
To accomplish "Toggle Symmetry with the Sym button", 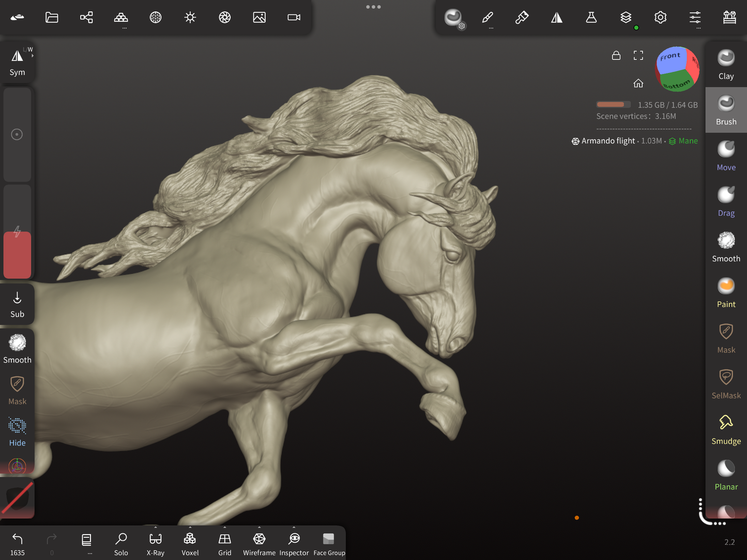I will point(17,62).
